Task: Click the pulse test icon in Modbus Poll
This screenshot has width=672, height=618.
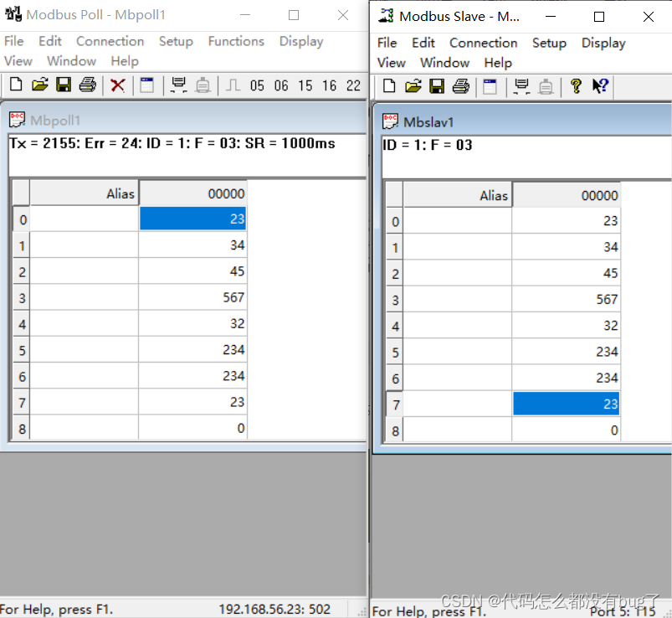Action: click(233, 85)
